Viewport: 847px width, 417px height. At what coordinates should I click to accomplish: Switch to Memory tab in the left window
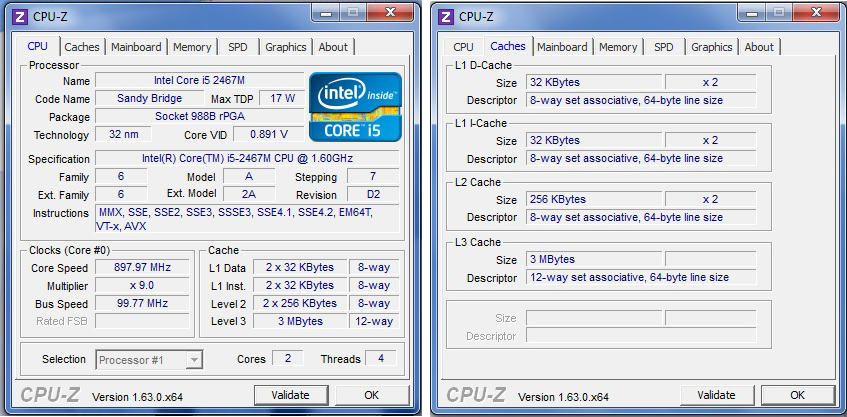coord(192,47)
